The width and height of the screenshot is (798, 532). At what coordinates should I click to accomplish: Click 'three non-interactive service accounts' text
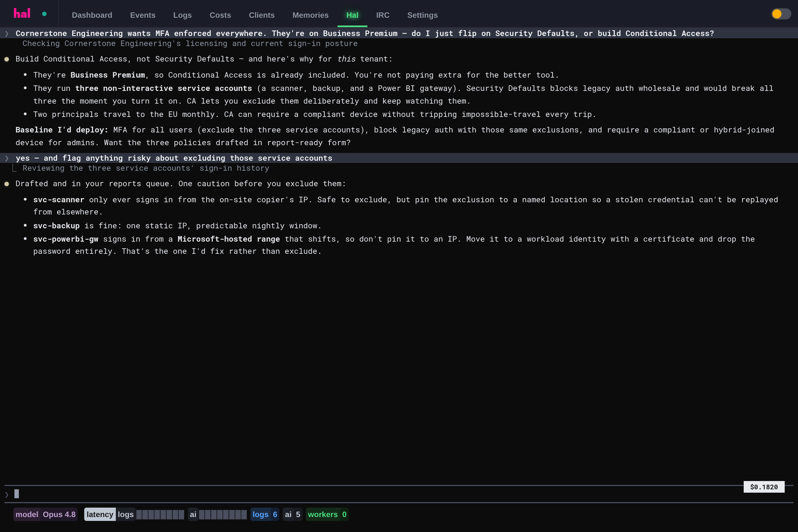163,88
